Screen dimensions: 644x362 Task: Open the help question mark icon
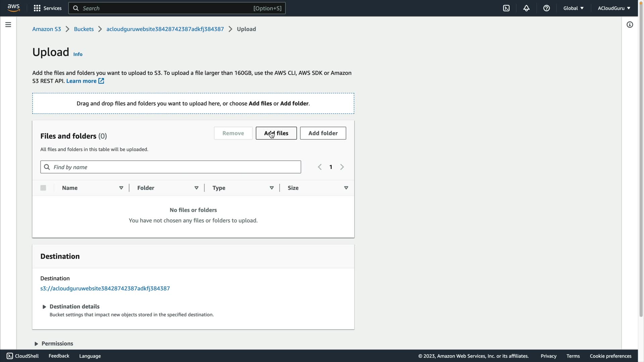[x=546, y=8]
